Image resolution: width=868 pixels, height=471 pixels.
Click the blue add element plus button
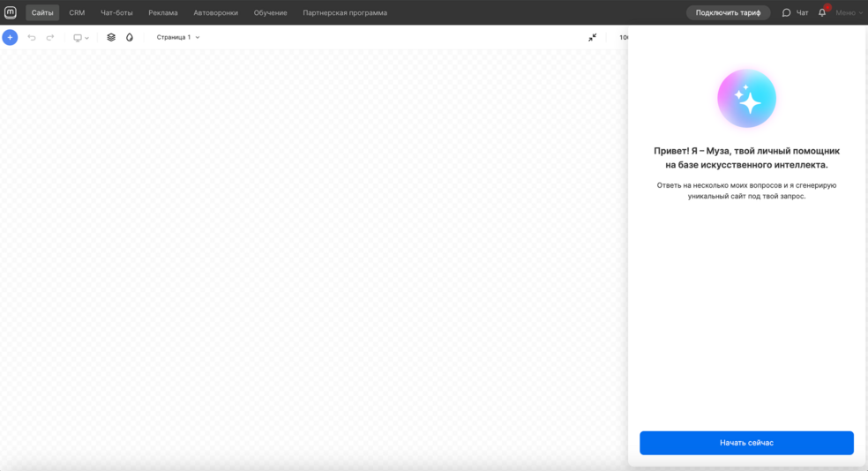(x=10, y=37)
